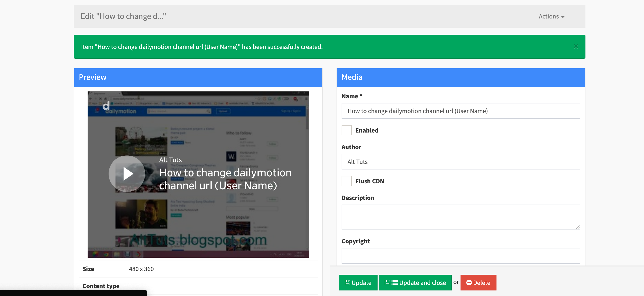This screenshot has width=644, height=296.
Task: Tick the Flush CDN checkbox
Action: [x=346, y=181]
